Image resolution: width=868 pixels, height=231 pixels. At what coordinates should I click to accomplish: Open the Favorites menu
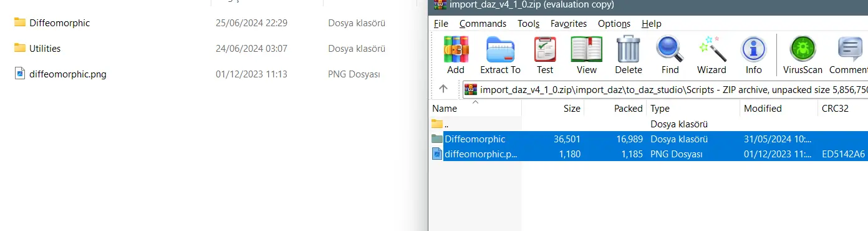tap(568, 24)
